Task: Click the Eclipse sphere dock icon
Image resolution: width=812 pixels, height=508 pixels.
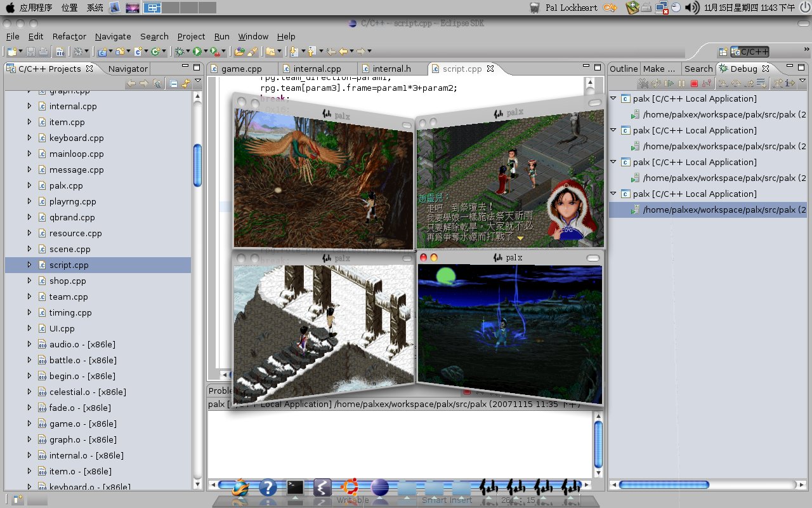Action: pos(379,488)
